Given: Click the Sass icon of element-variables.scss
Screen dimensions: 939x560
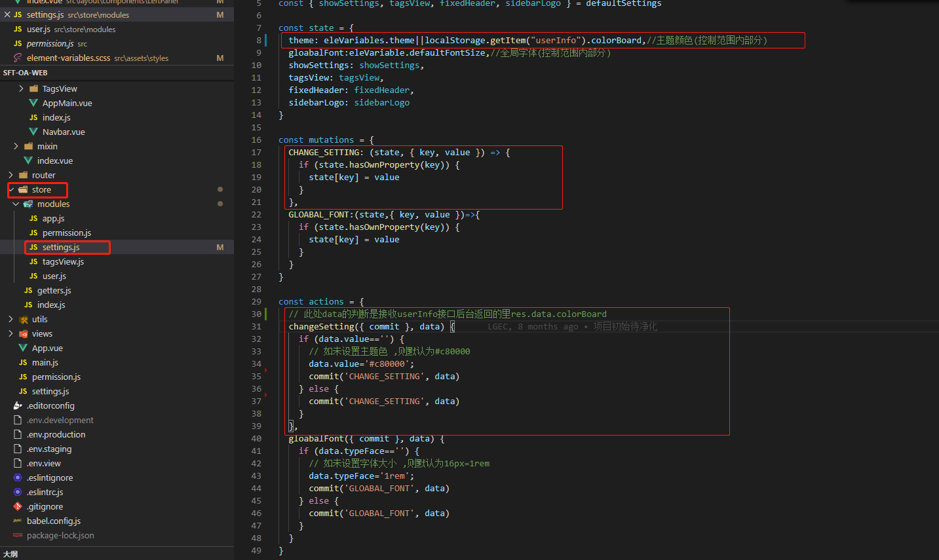Looking at the screenshot, I should (18, 58).
